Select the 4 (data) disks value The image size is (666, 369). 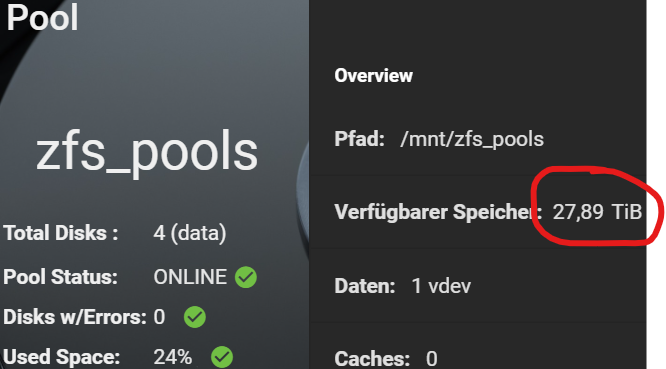coord(190,233)
